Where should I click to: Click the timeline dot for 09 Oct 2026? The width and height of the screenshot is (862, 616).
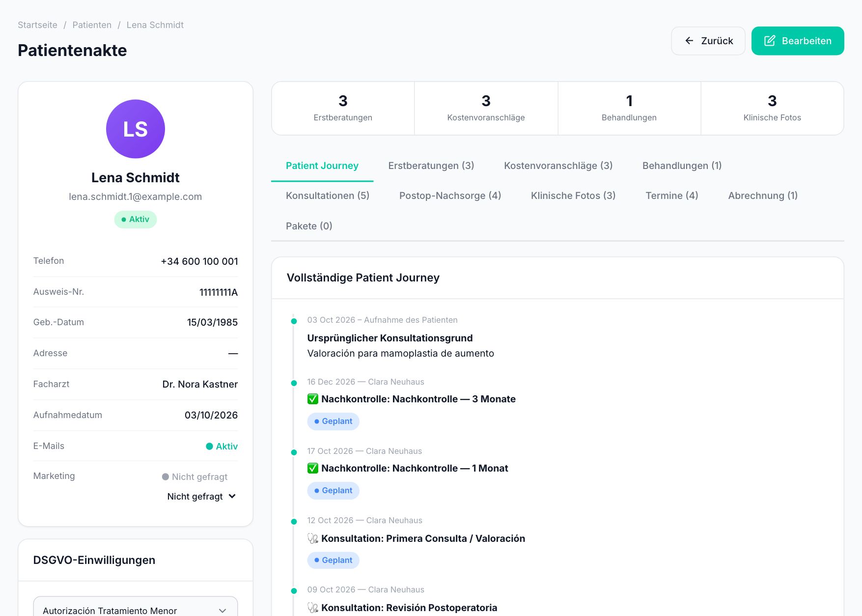[294, 591]
